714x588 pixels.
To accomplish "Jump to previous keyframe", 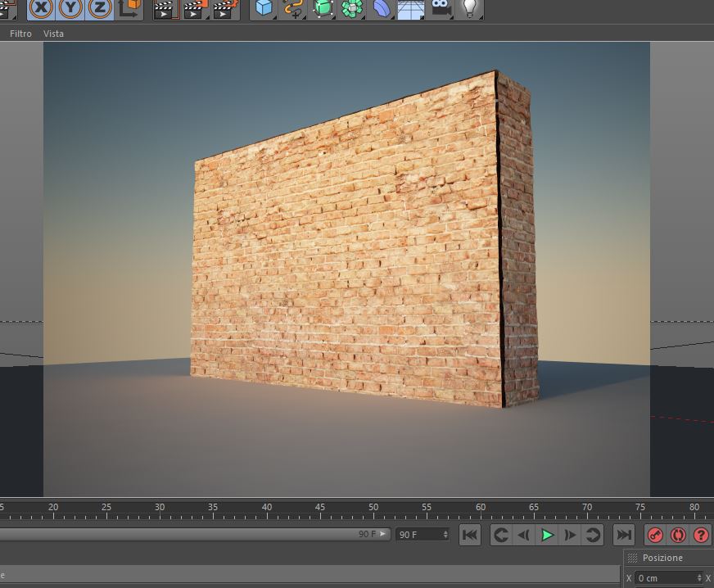I will (x=501, y=535).
